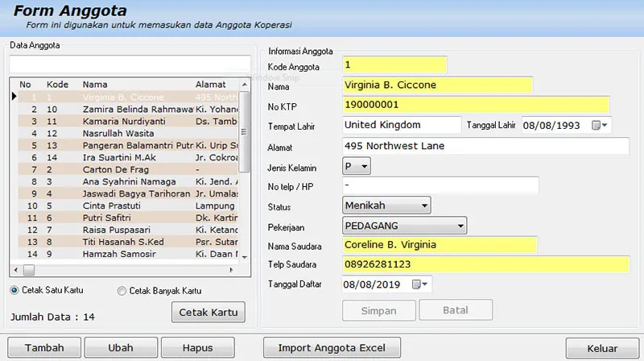Screen dimensions: 644x361
Task: Select row Jaswadi Bagya Tarihoran
Action: (128, 193)
